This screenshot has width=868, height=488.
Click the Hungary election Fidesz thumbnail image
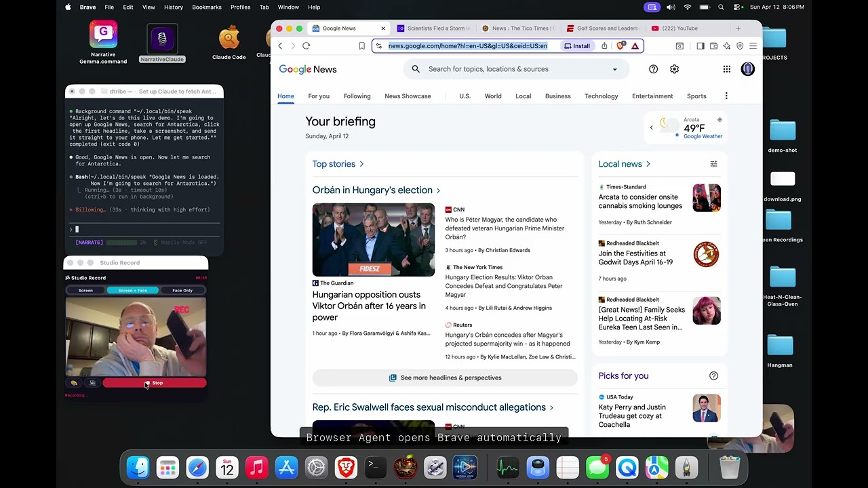point(374,240)
